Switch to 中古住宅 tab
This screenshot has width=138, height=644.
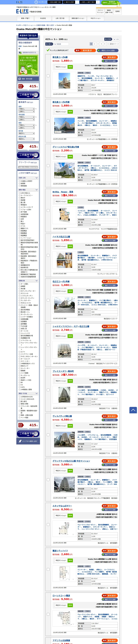43,18
